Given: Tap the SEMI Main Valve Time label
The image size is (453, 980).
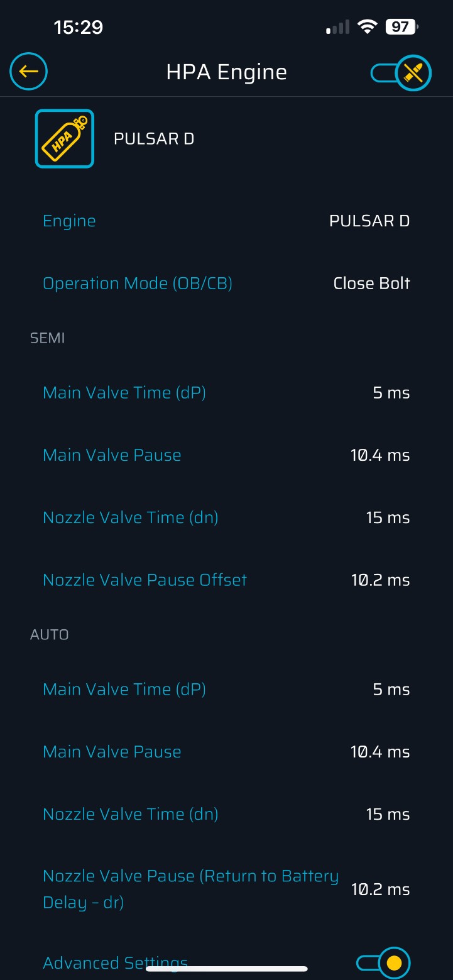Looking at the screenshot, I should 124,393.
